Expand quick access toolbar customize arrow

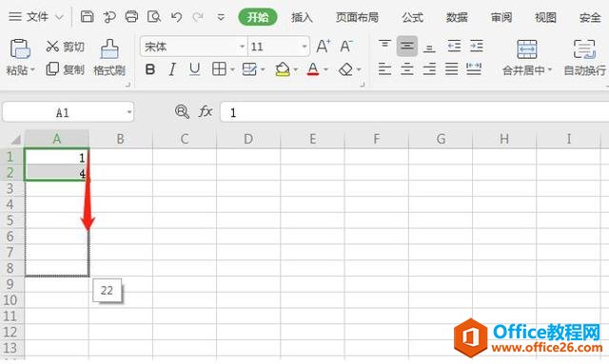pos(221,17)
